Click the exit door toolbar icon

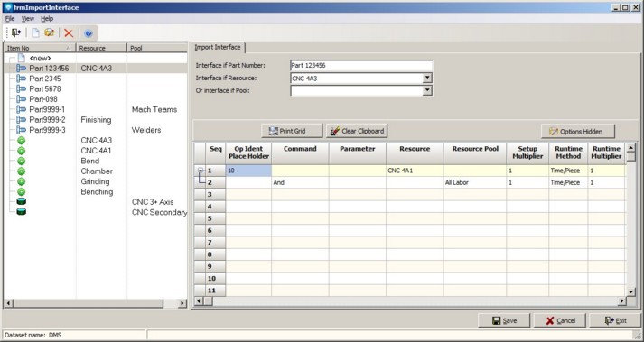click(x=16, y=32)
